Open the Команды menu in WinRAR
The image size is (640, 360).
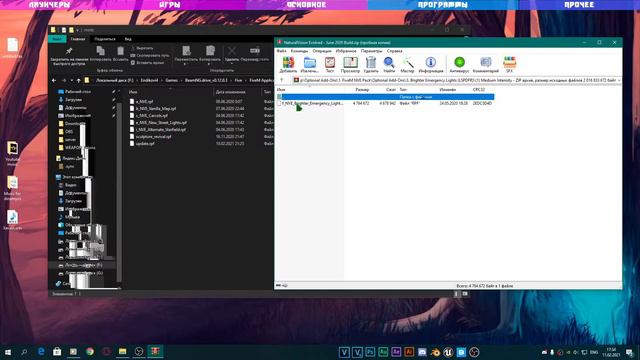(x=299, y=51)
